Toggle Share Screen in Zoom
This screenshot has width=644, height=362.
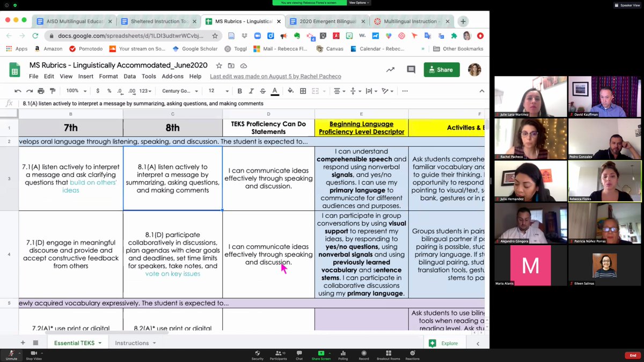coord(321,355)
